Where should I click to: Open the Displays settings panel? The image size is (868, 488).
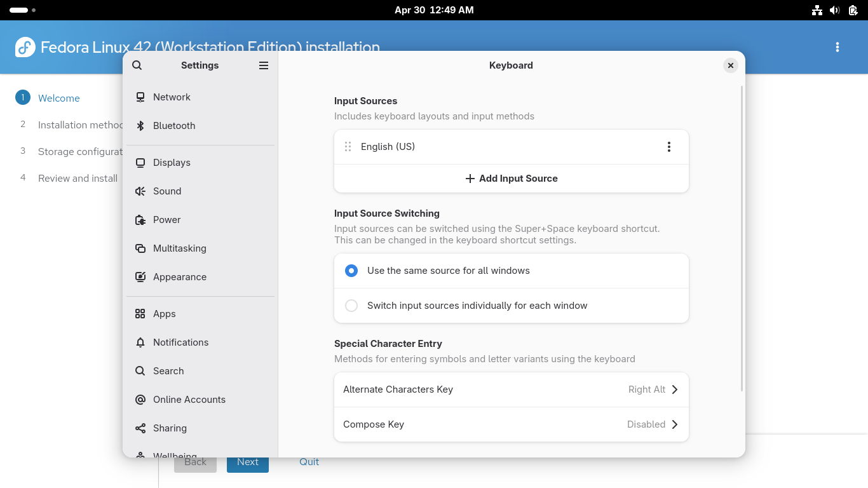click(x=172, y=163)
